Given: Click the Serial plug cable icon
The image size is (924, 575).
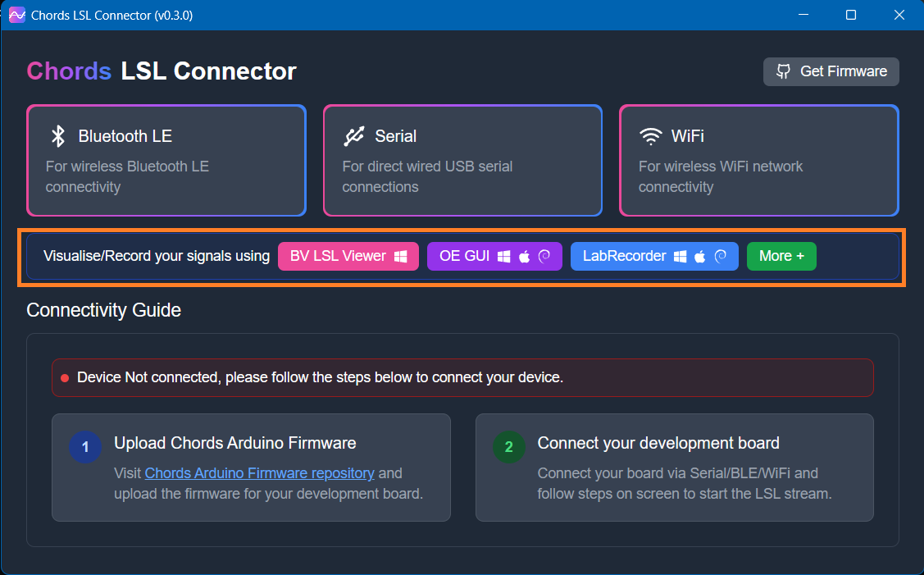Looking at the screenshot, I should pyautogui.click(x=354, y=135).
